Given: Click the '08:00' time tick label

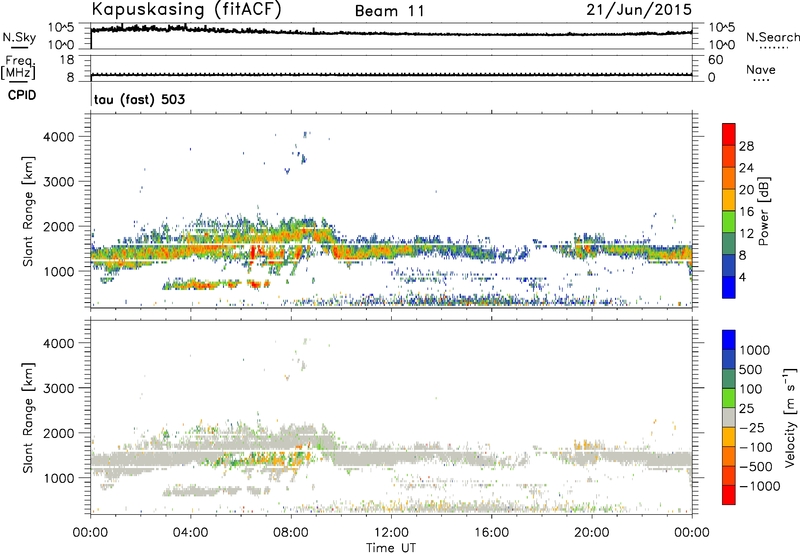Looking at the screenshot, I should click(x=291, y=533).
